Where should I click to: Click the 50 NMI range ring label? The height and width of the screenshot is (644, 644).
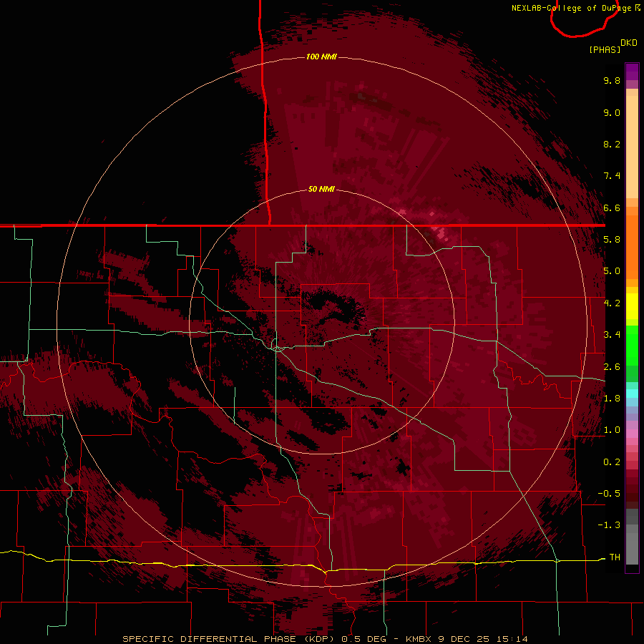pyautogui.click(x=321, y=189)
